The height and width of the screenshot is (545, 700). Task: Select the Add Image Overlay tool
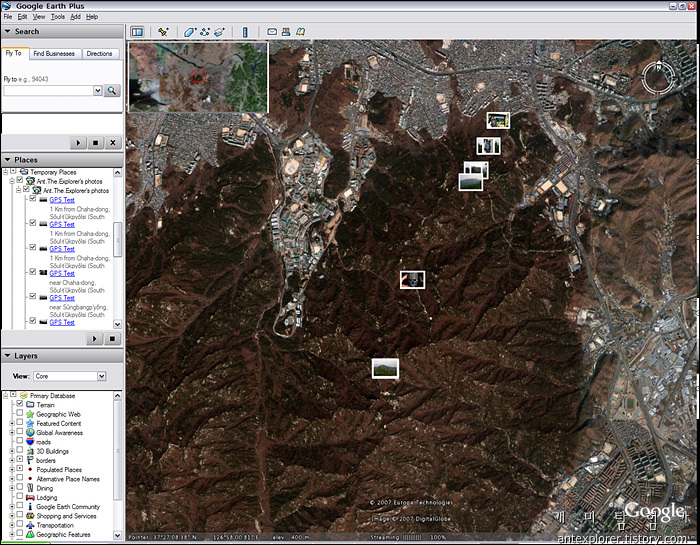[x=219, y=32]
